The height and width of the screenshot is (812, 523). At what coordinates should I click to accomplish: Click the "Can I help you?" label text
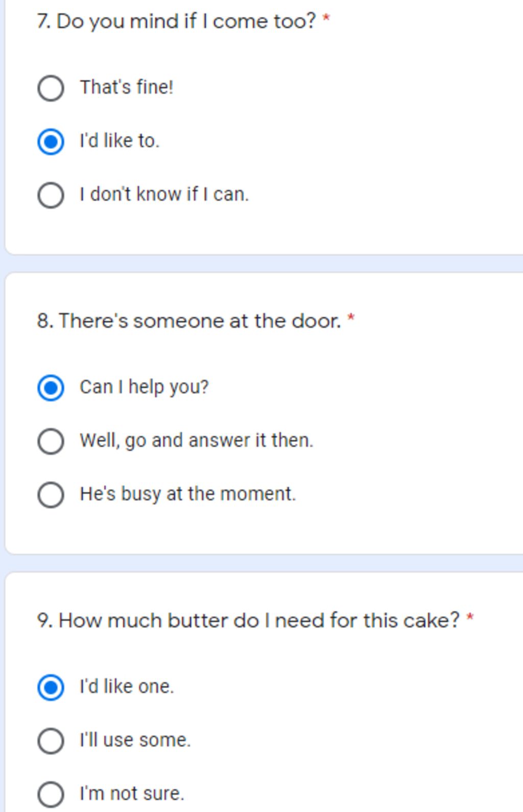click(144, 387)
